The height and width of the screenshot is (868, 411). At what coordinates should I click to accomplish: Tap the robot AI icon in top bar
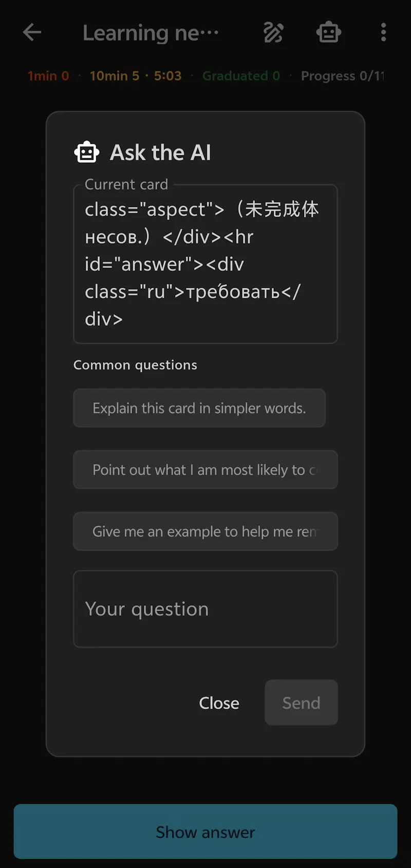point(329,32)
